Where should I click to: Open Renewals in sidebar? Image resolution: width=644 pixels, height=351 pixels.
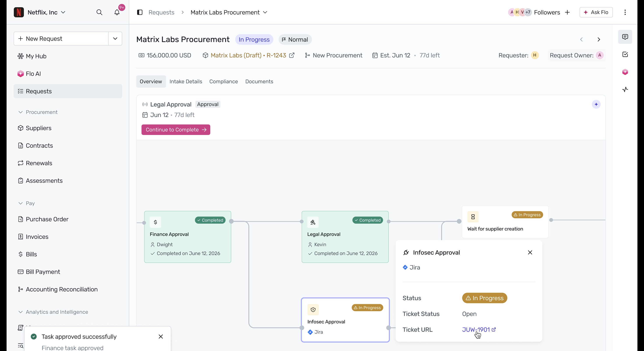68,163
